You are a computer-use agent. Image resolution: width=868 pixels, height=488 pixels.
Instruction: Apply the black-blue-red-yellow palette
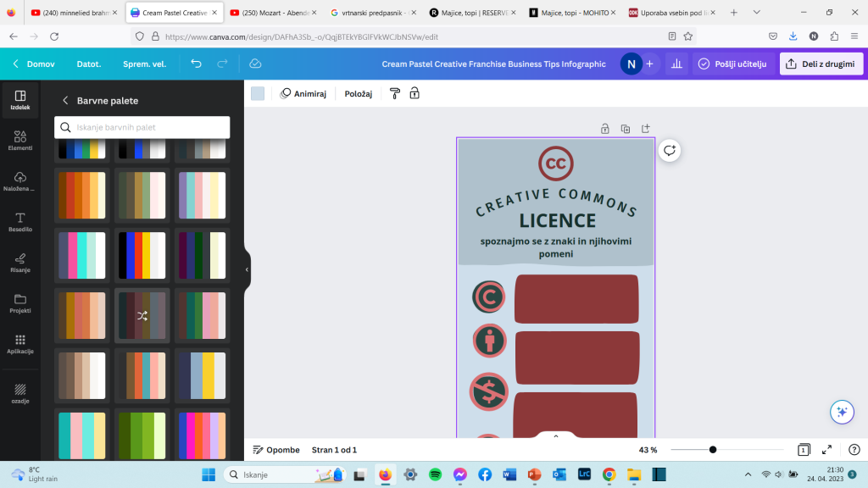[x=142, y=256]
